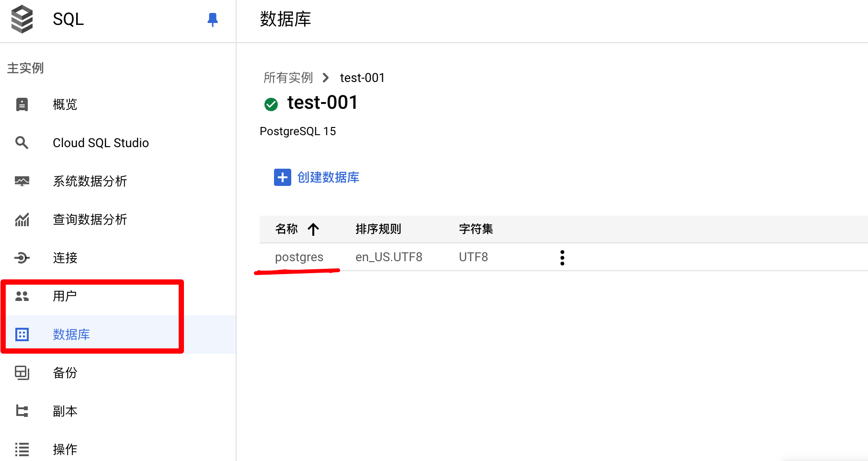
Task: Open Cloud SQL Studio magnifier icon
Action: (x=22, y=143)
